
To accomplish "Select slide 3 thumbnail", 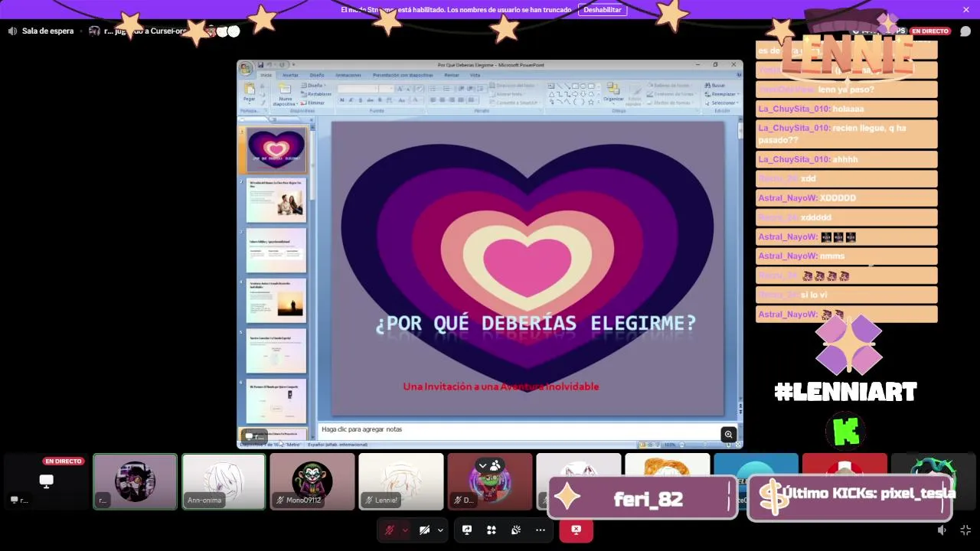I will point(276,251).
